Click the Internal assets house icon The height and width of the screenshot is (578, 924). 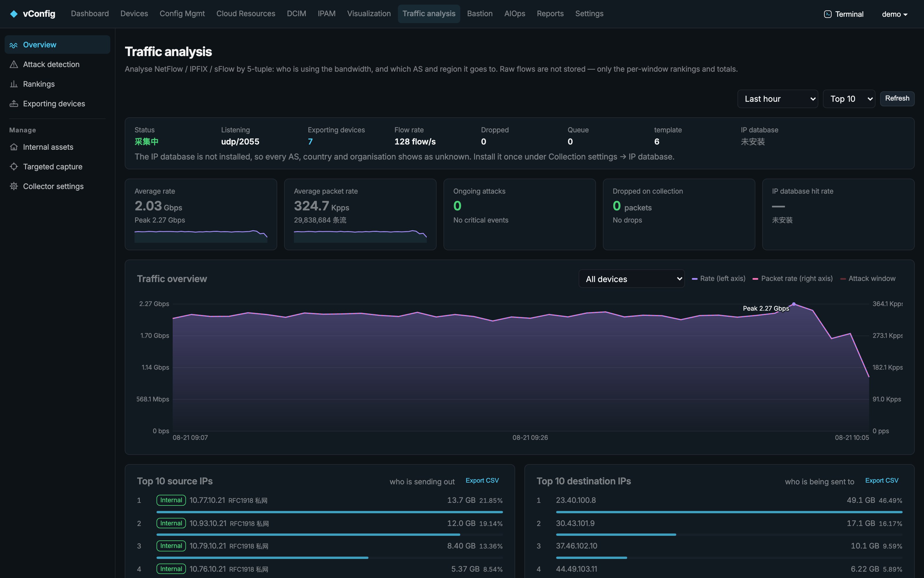pyautogui.click(x=14, y=147)
